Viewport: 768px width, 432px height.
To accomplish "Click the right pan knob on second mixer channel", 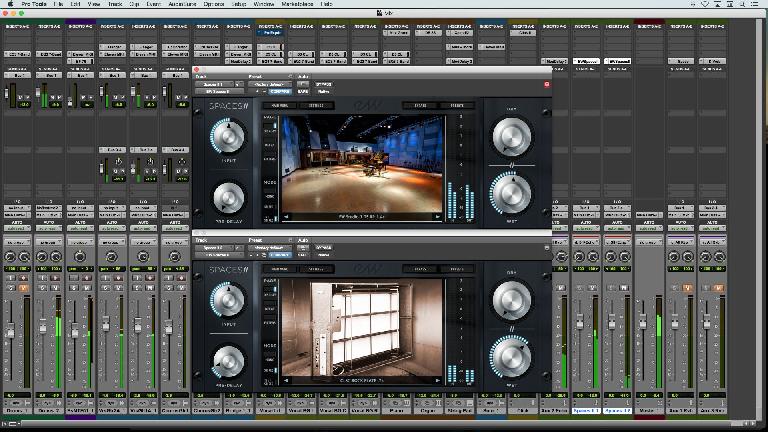I will point(55,257).
